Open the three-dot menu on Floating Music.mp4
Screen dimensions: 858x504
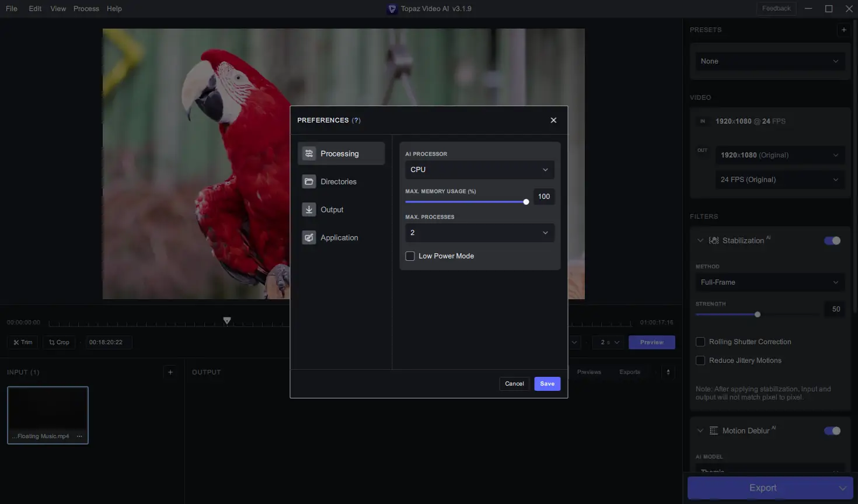79,436
